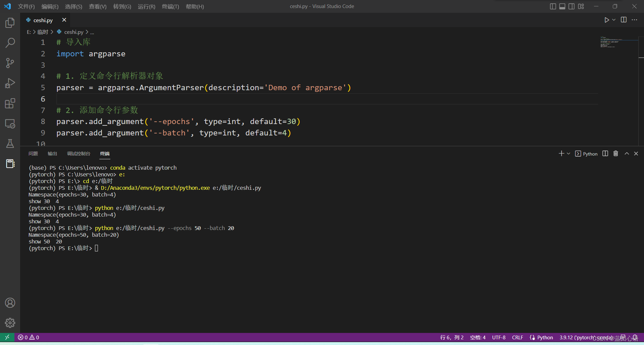Click line number 8 in the gutter
Image resolution: width=644 pixels, height=345 pixels.
43,121
